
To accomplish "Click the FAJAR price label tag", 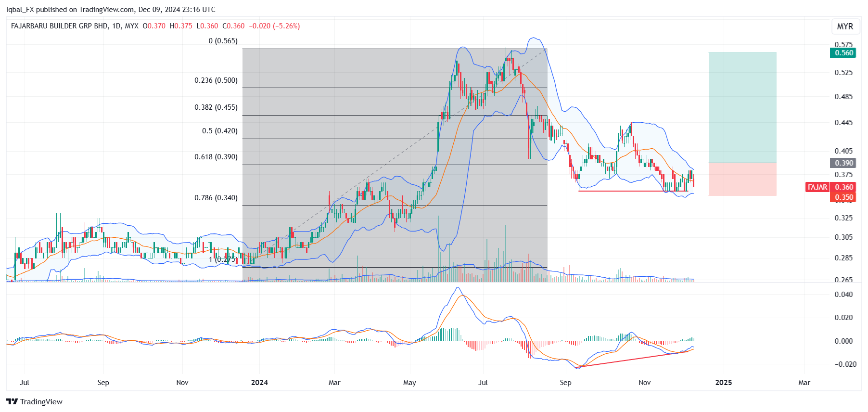I will point(817,187).
